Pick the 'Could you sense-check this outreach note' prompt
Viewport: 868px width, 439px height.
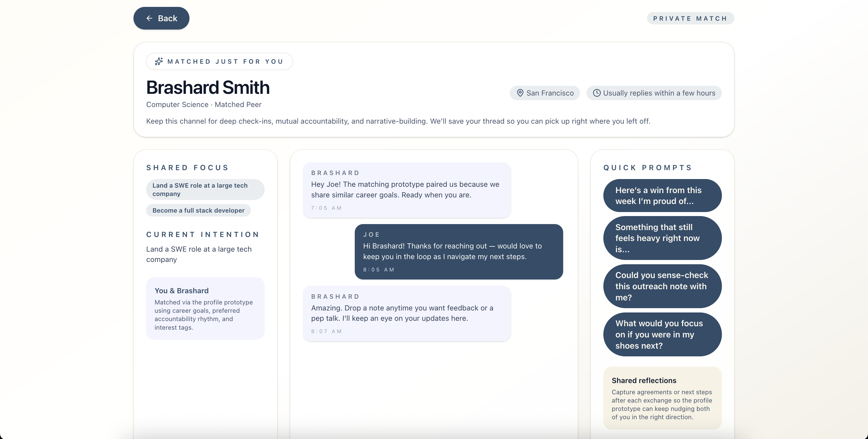click(662, 286)
